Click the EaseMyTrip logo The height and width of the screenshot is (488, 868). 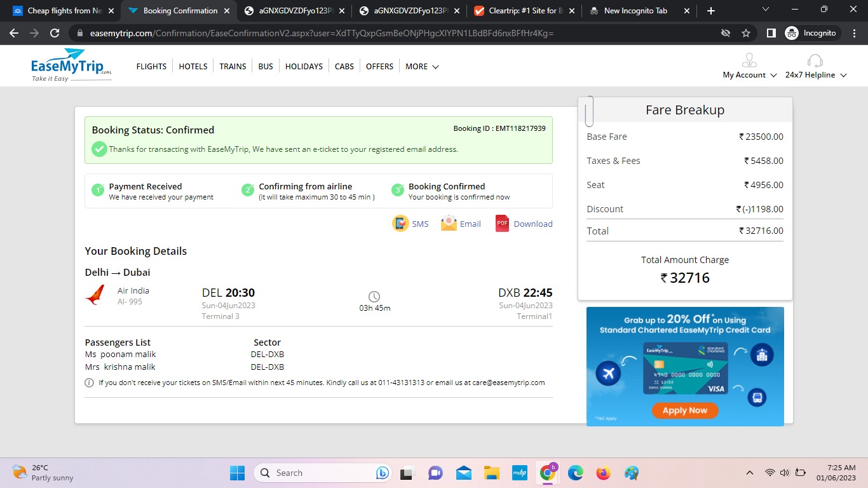tap(71, 65)
